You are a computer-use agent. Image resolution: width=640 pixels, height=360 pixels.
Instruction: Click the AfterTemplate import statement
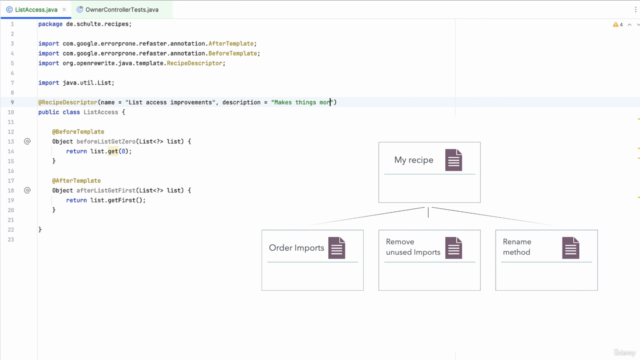147,44
